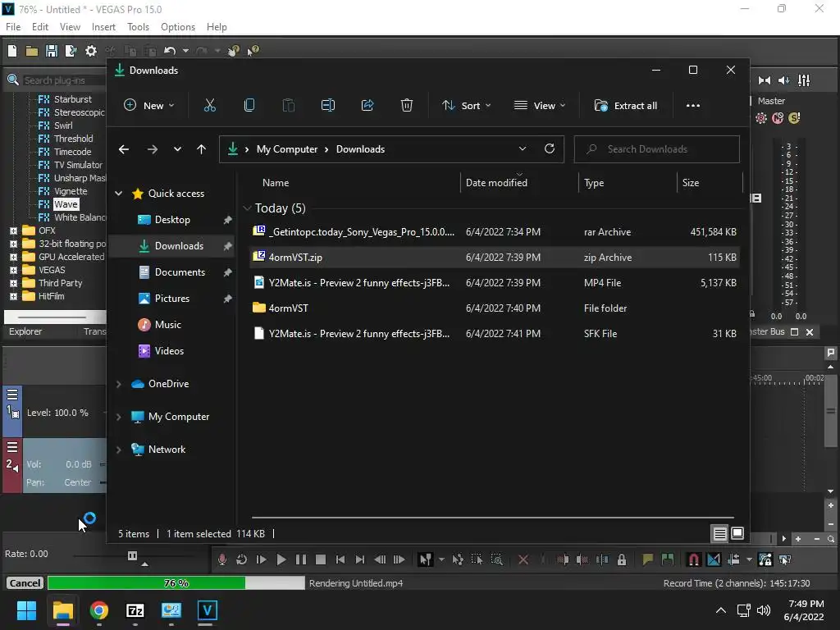The image size is (840, 630).
Task: Click the Share icon in Downloads window toolbar
Action: point(367,106)
